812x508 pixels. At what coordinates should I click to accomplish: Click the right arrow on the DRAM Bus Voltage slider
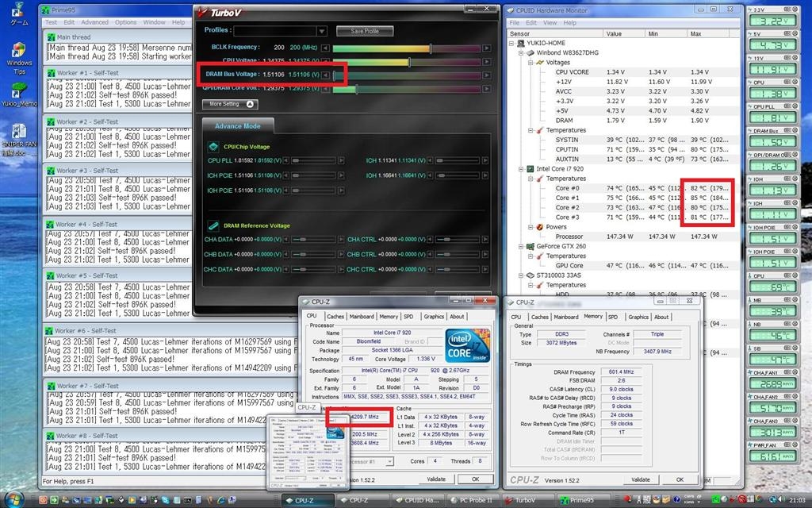coord(487,75)
